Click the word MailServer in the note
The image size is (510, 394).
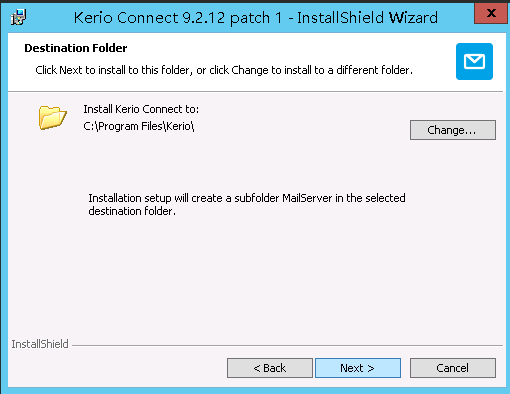[x=307, y=198]
